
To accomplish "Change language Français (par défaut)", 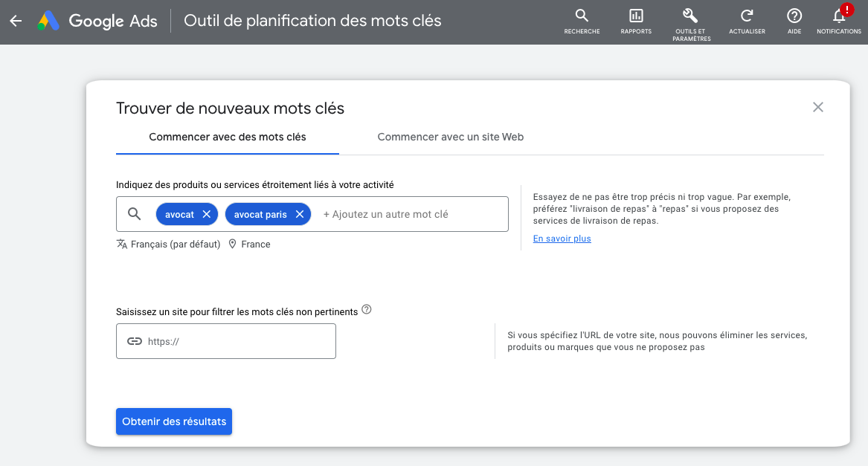I will tap(169, 244).
